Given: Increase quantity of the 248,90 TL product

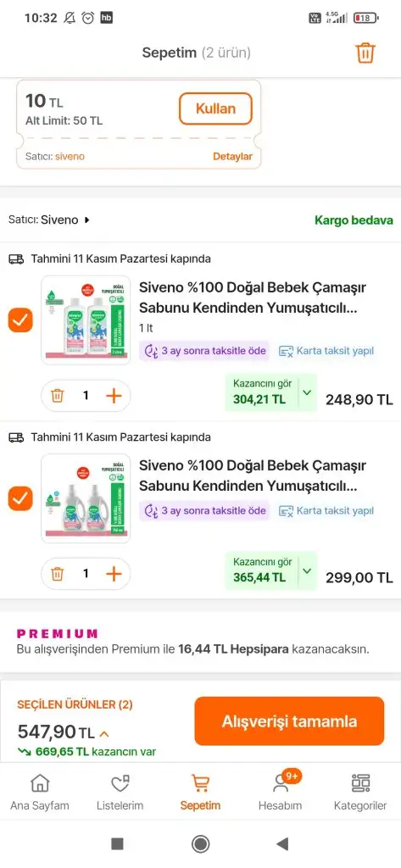Looking at the screenshot, I should click(114, 395).
